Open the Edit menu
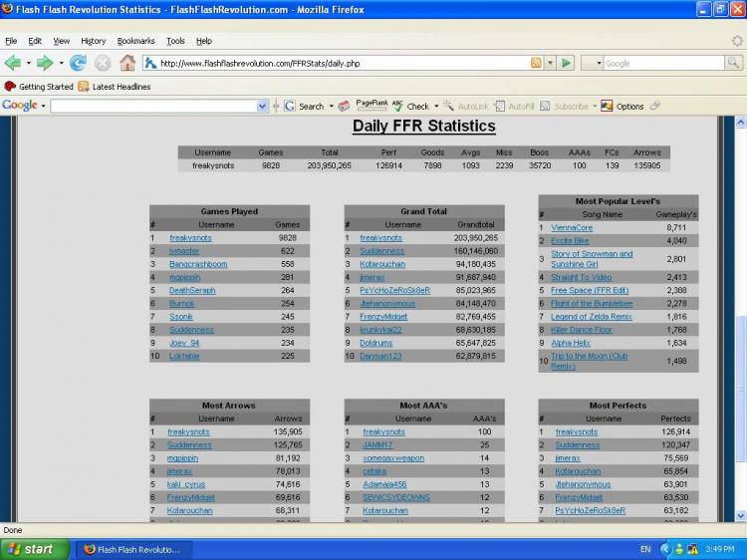Viewport: 747px width, 560px height. (x=35, y=41)
